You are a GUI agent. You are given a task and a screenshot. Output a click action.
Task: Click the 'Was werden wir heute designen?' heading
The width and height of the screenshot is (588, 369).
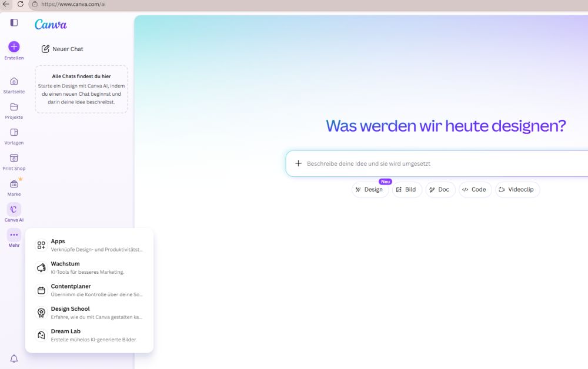point(446,126)
